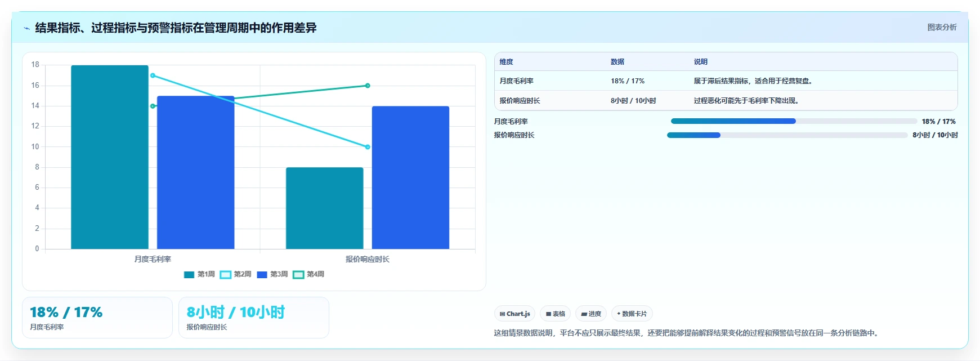The height and width of the screenshot is (361, 980).
Task: Click the 第1周 bar for 报价响应时长
Action: click(324, 208)
